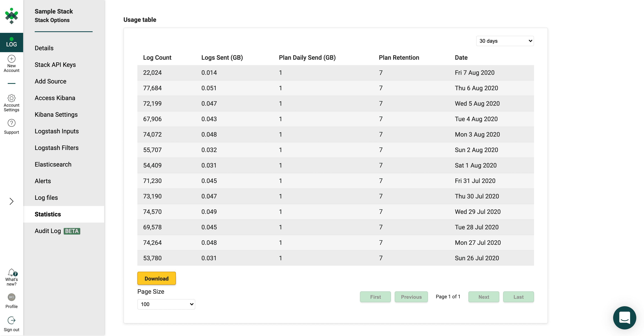Open the live chat widget
Screen dimensions: 644x336
pos(624,318)
